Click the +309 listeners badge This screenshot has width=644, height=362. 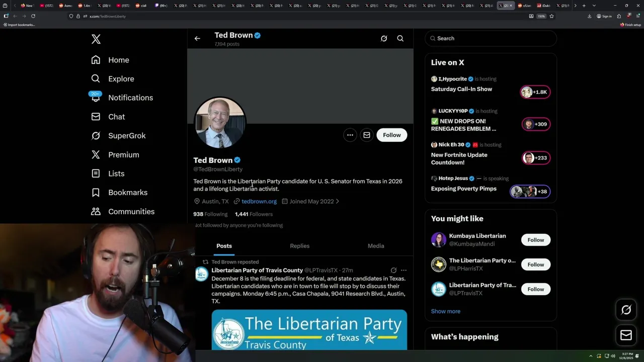(536, 124)
